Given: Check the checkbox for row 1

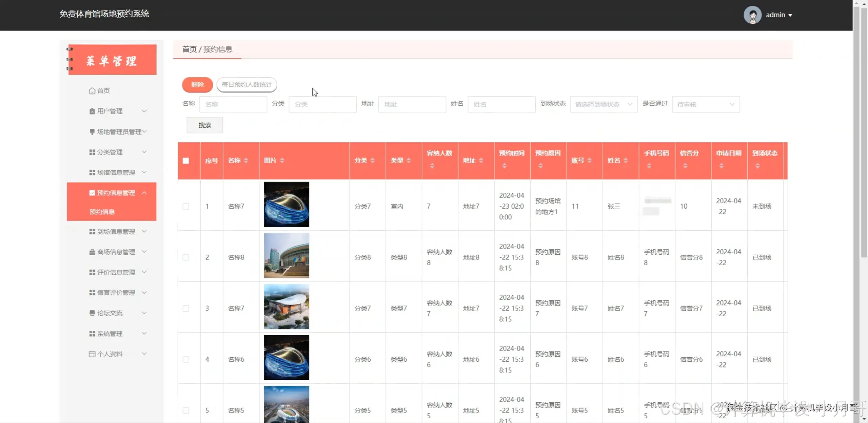Looking at the screenshot, I should [186, 206].
